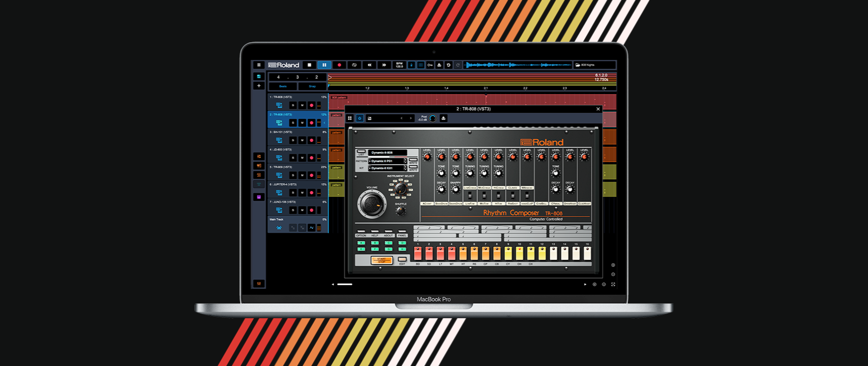Solo track 7 JUNO-106
The height and width of the screenshot is (366, 868).
pyautogui.click(x=293, y=210)
